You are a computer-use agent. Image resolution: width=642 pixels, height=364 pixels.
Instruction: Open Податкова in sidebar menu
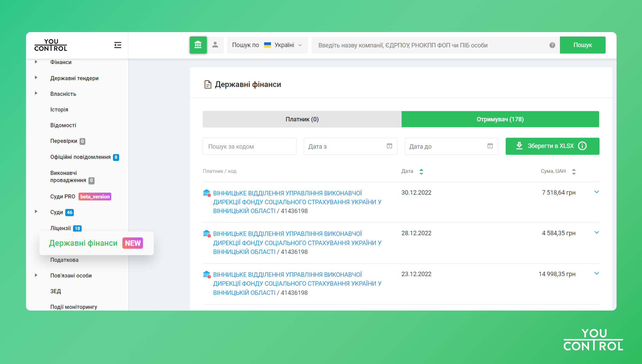64,260
